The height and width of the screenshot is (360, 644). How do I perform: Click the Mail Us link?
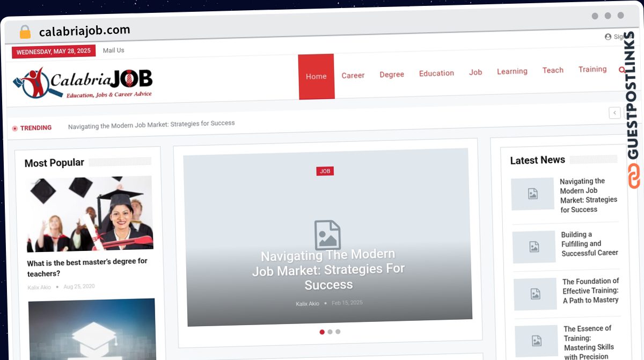coord(113,51)
